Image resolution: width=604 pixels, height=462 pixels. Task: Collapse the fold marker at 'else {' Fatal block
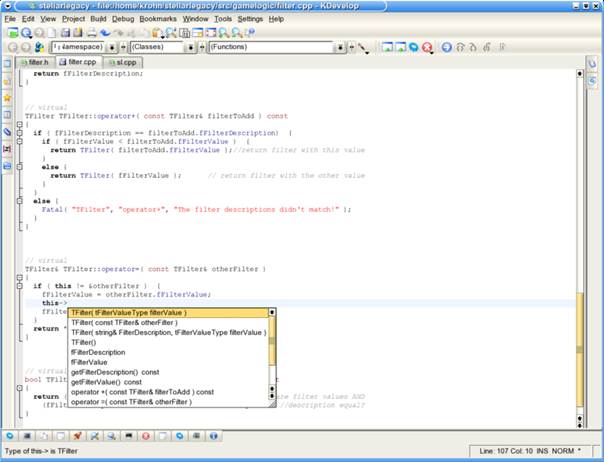click(x=19, y=201)
